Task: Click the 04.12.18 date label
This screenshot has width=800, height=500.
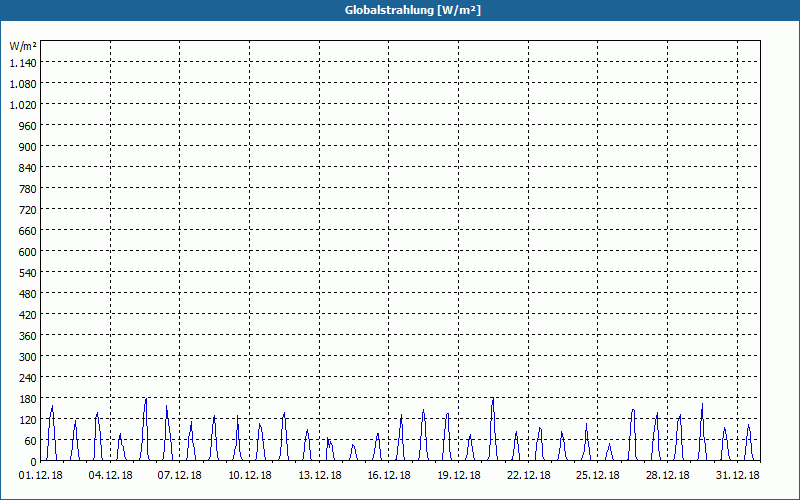Action: 110,476
